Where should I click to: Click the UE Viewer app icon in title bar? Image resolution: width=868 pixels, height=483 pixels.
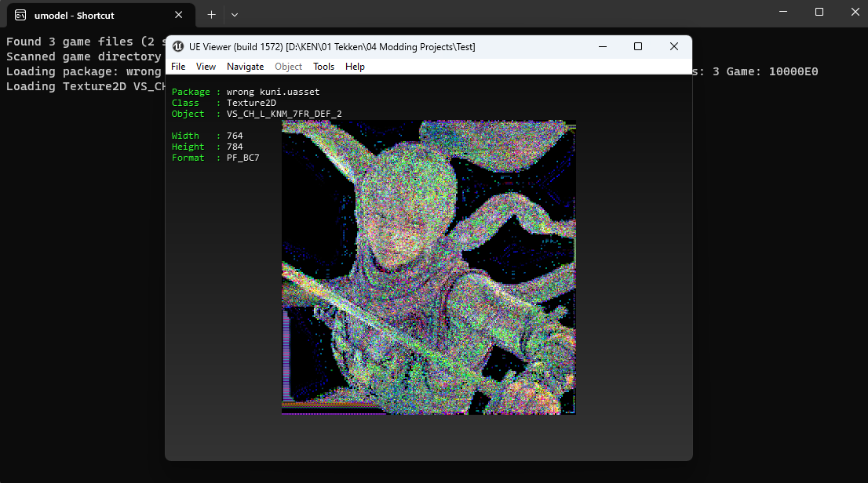[177, 46]
